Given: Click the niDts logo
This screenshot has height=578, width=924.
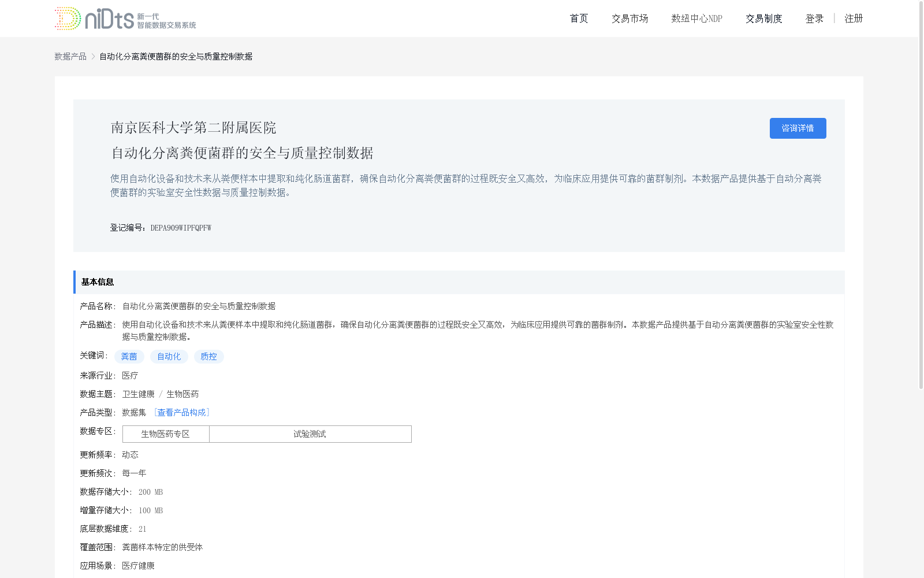Looking at the screenshot, I should (125, 18).
